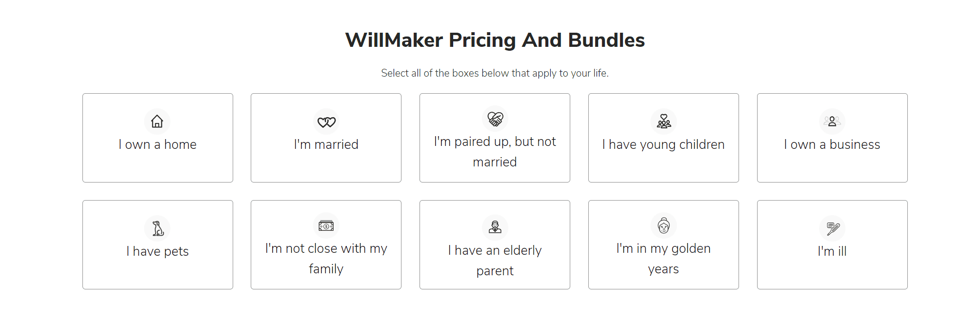
Task: Toggle "I'm in my golden years" text
Action: coord(663,259)
